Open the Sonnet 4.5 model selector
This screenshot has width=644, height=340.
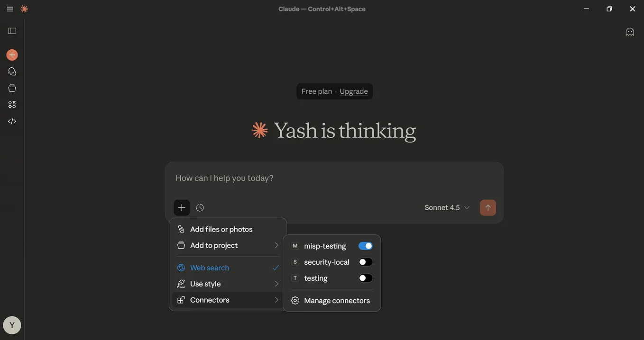pyautogui.click(x=447, y=207)
